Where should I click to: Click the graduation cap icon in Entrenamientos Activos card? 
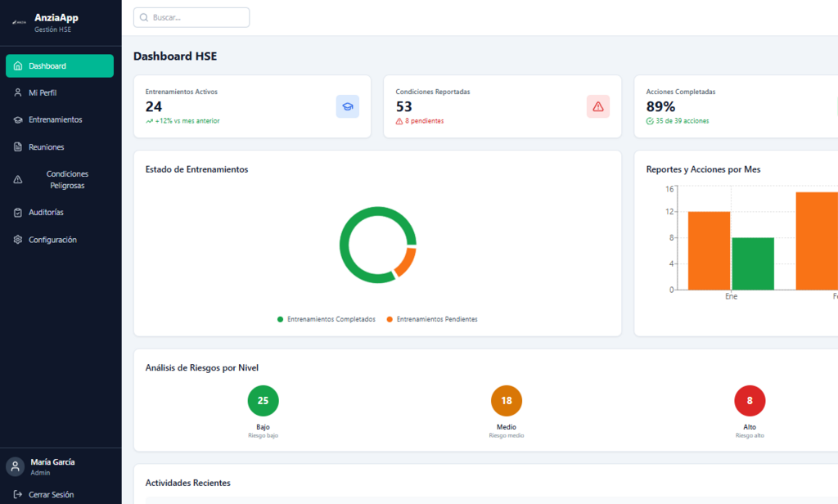pyautogui.click(x=347, y=106)
